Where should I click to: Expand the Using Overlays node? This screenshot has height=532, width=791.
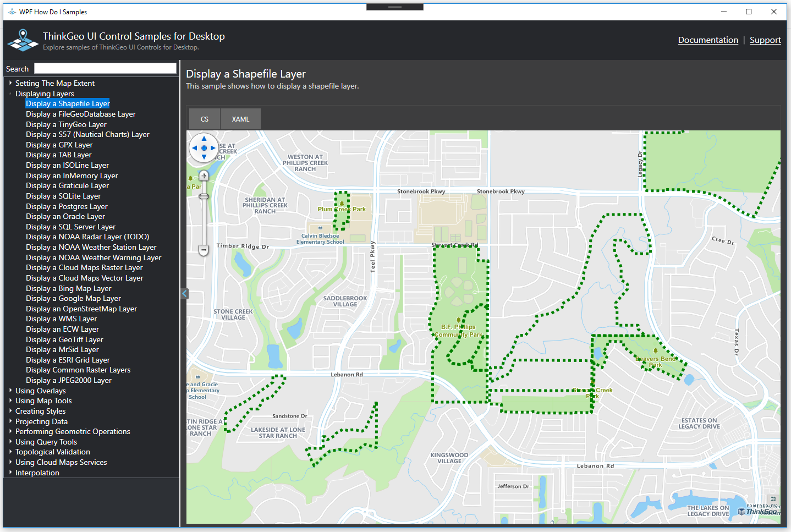[10, 391]
